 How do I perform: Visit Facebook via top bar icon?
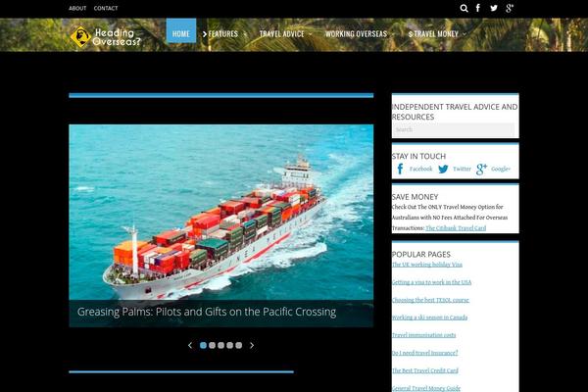(x=478, y=8)
